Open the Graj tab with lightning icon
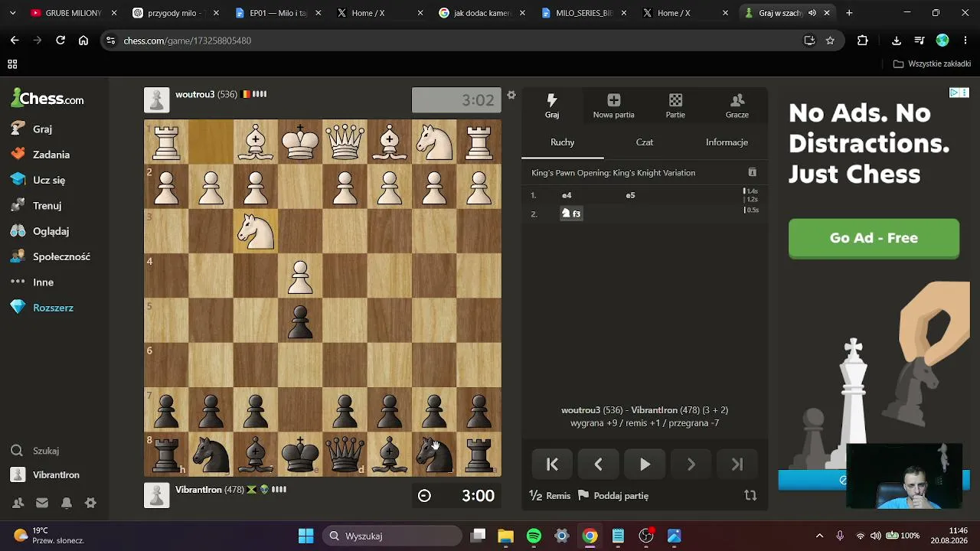Screen dimensions: 980x551 point(552,106)
